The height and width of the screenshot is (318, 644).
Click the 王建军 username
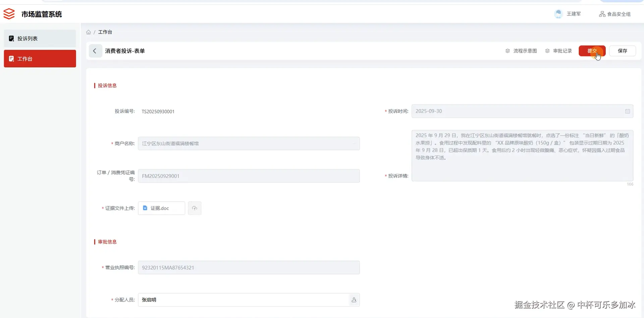[x=574, y=14]
